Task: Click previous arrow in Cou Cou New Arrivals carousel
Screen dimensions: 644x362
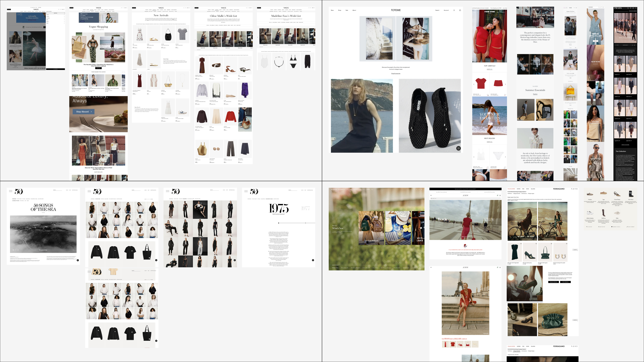Action: click(x=474, y=84)
